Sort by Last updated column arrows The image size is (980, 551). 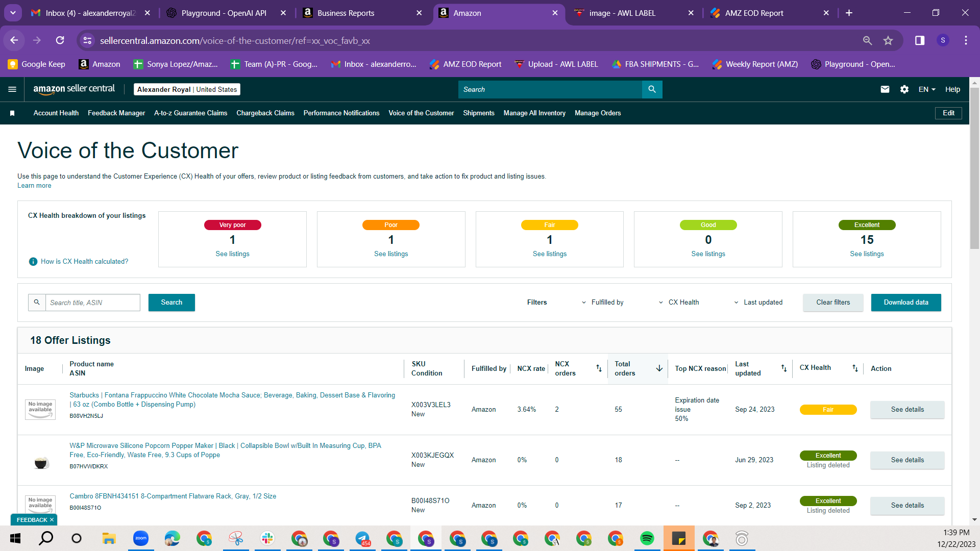coord(784,368)
